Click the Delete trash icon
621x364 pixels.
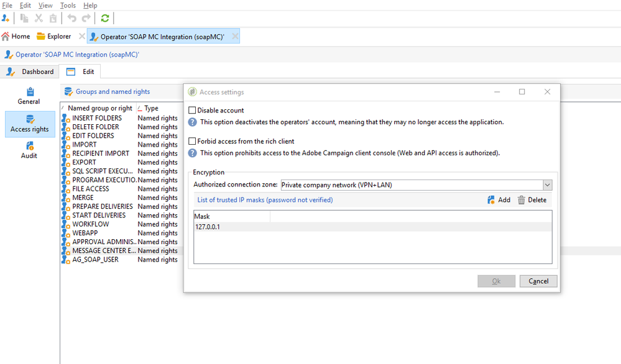(x=522, y=200)
